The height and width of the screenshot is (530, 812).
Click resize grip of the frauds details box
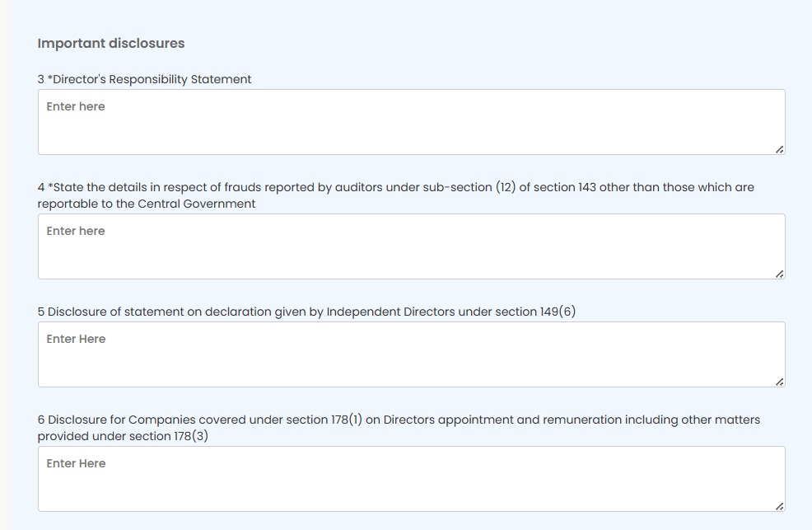click(x=779, y=274)
